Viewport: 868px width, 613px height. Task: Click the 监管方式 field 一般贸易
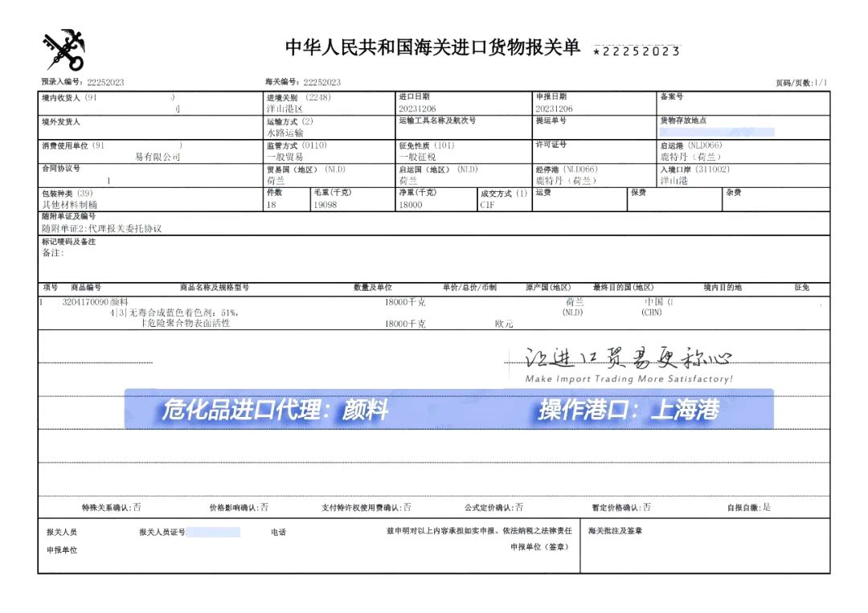[285, 157]
